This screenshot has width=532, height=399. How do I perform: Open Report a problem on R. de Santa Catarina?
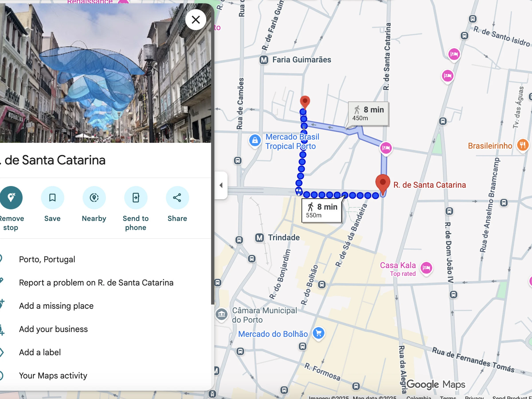tap(96, 283)
